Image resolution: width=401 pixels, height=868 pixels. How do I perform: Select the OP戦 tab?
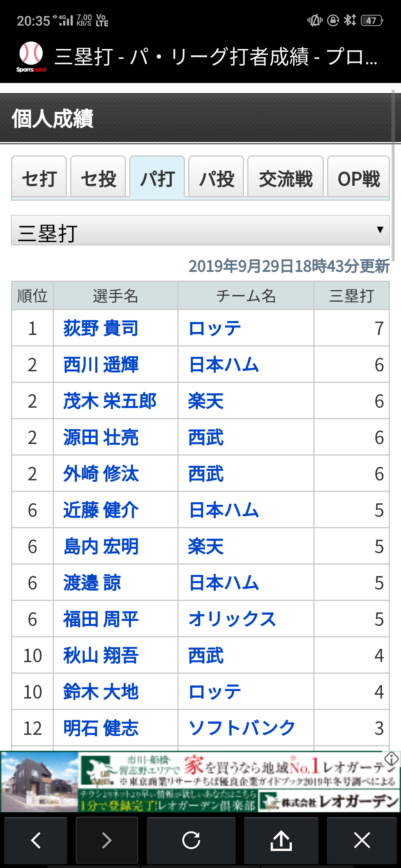coord(359,177)
